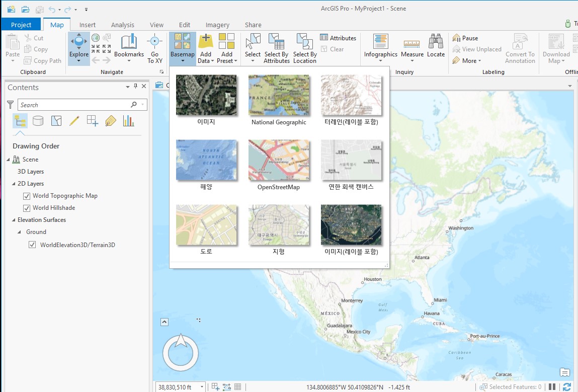Uncheck the WorldElevation3D/Terrain3D layer
Screen dimensions: 578x392
point(32,245)
